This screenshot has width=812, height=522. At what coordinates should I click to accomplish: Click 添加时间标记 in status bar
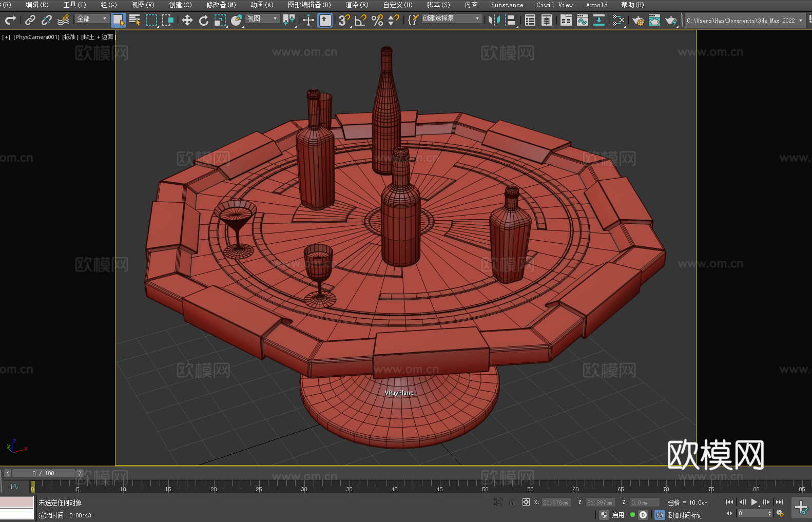(x=684, y=515)
